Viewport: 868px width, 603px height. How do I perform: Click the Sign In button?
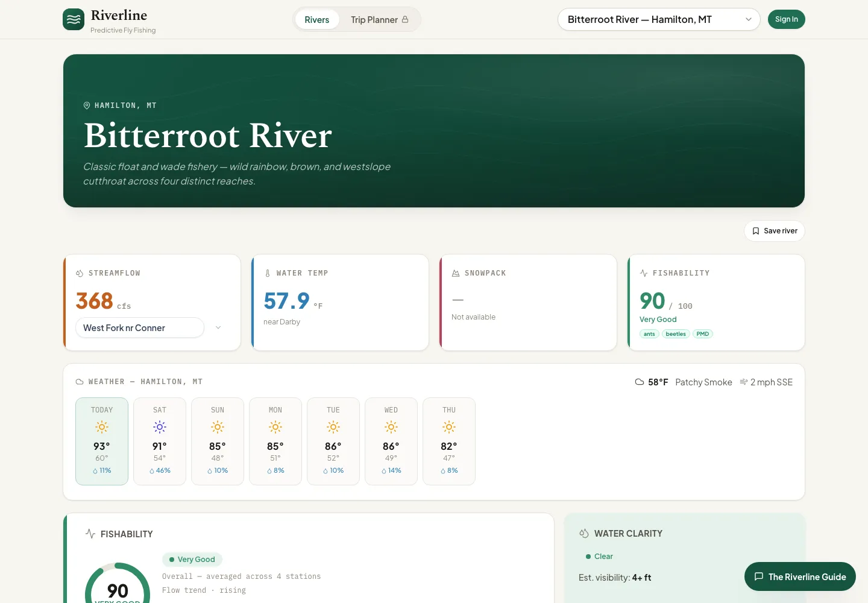click(x=787, y=19)
